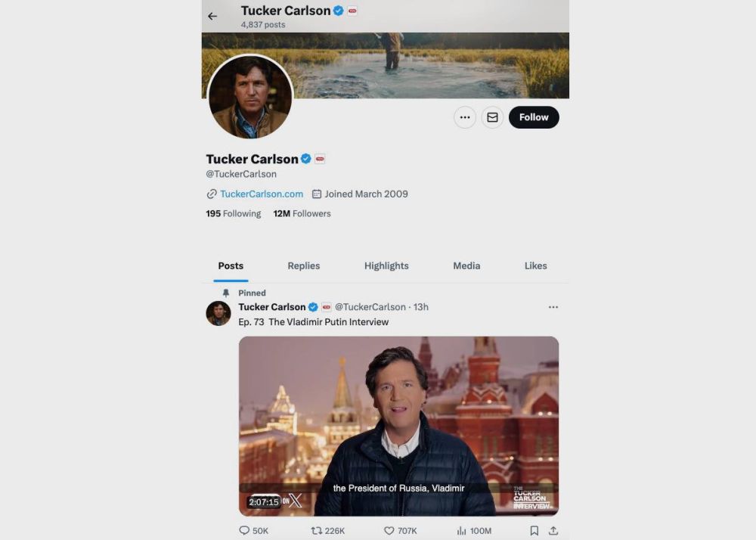The width and height of the screenshot is (756, 540).
Task: Like the Vladimir Putin Interview post
Action: pos(390,531)
